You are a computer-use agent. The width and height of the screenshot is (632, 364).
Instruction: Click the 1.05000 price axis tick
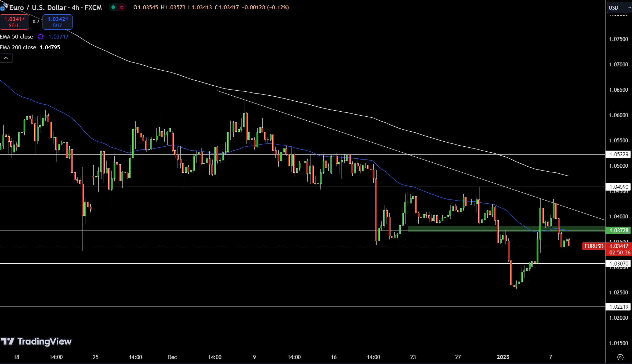tap(618, 166)
